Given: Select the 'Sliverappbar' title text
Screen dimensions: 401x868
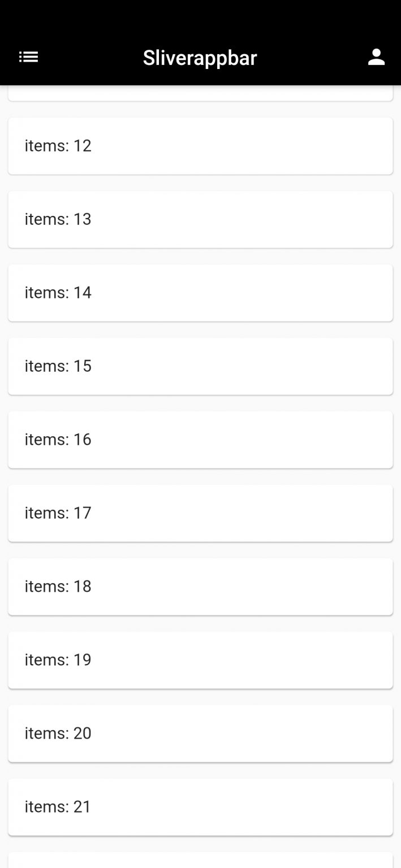Looking at the screenshot, I should tap(200, 57).
